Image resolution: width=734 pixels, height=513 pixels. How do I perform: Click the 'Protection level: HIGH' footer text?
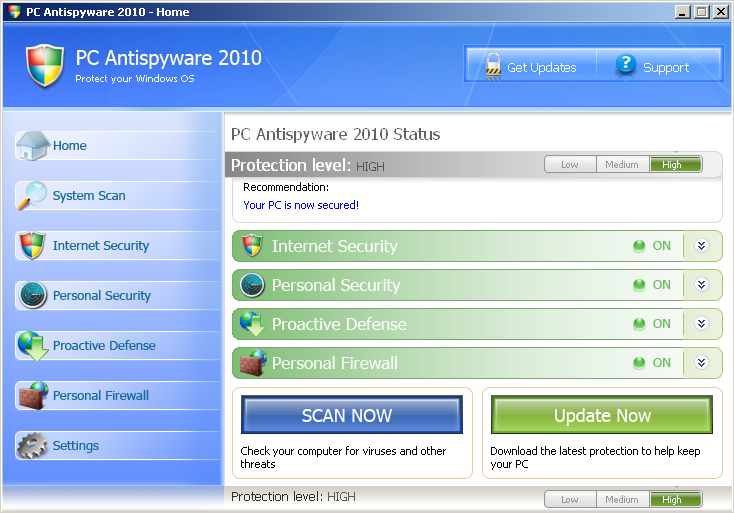[x=293, y=496]
